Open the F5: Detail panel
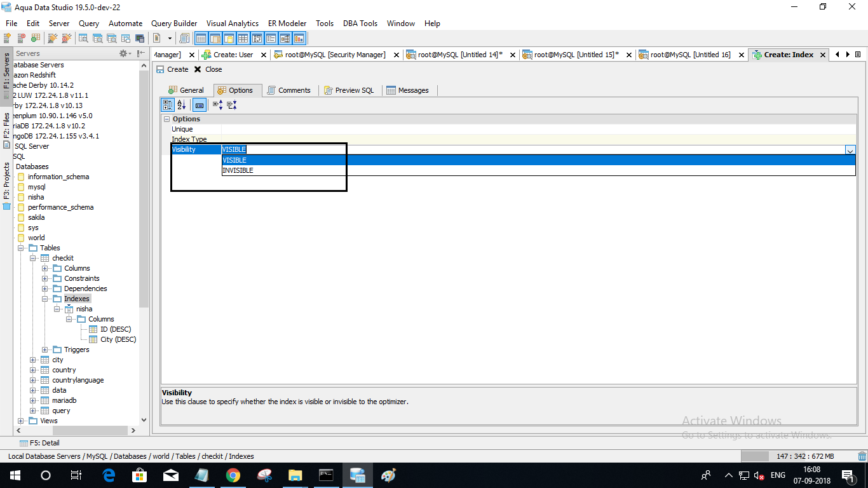 click(39, 443)
